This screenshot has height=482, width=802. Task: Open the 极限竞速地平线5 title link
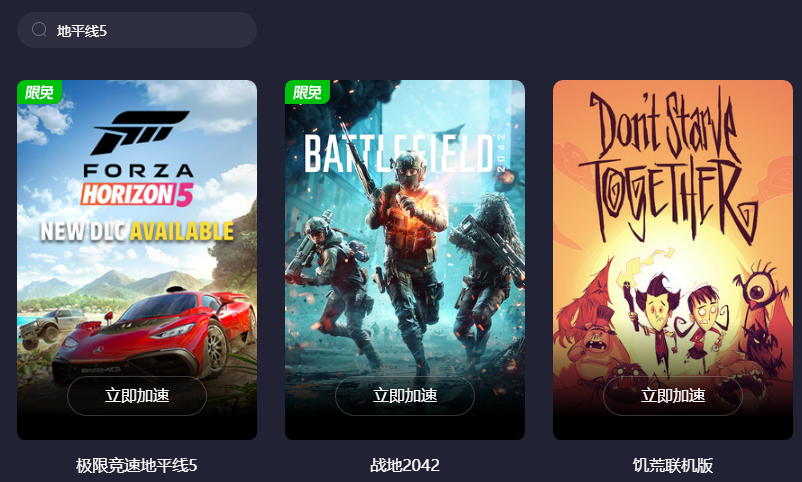(x=137, y=465)
